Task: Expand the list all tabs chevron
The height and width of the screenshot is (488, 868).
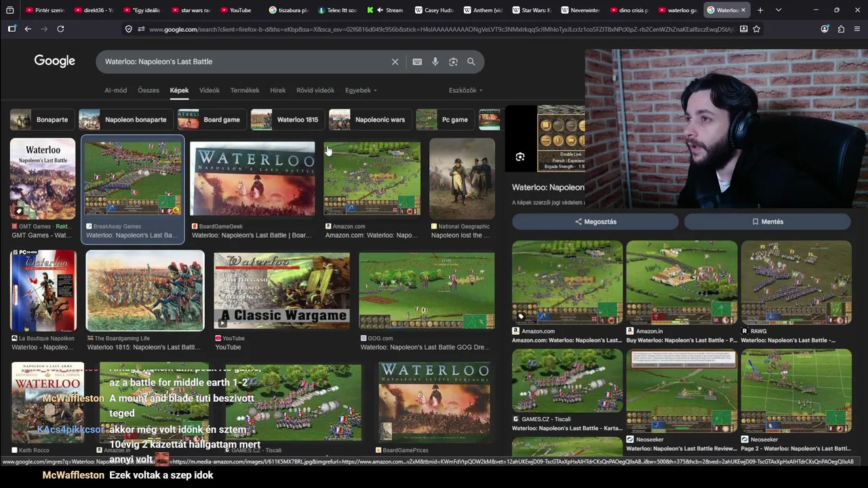Action: point(778,10)
